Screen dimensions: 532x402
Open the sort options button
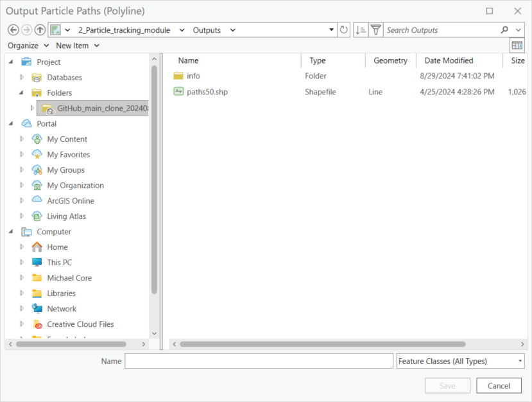click(x=361, y=30)
